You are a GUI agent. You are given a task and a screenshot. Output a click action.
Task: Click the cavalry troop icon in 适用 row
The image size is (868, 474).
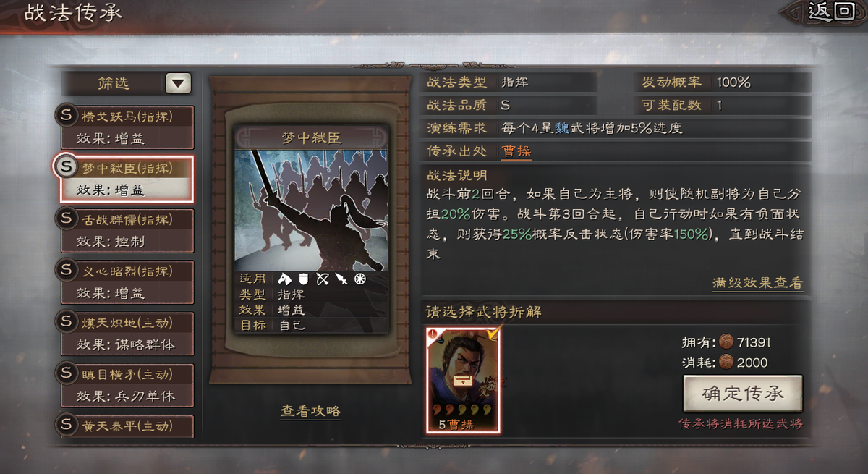click(x=284, y=279)
